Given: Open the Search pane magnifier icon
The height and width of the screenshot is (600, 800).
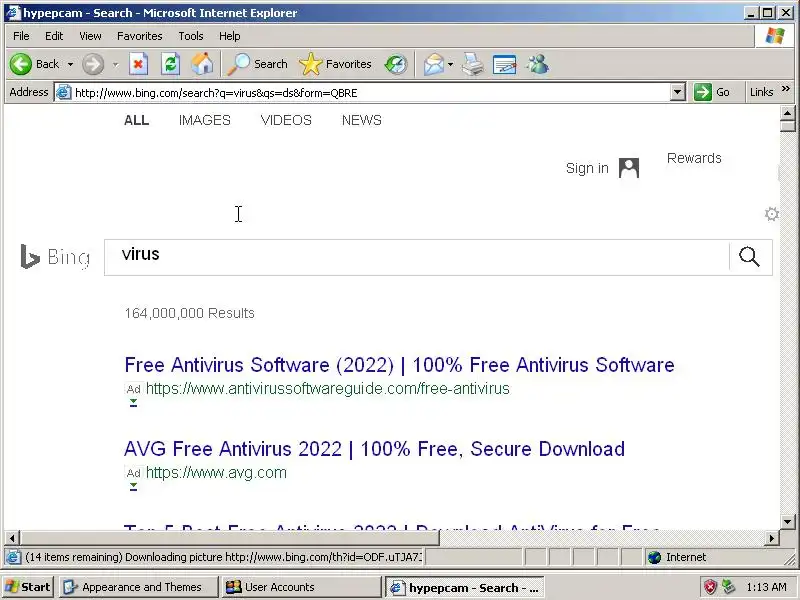Looking at the screenshot, I should pos(238,64).
